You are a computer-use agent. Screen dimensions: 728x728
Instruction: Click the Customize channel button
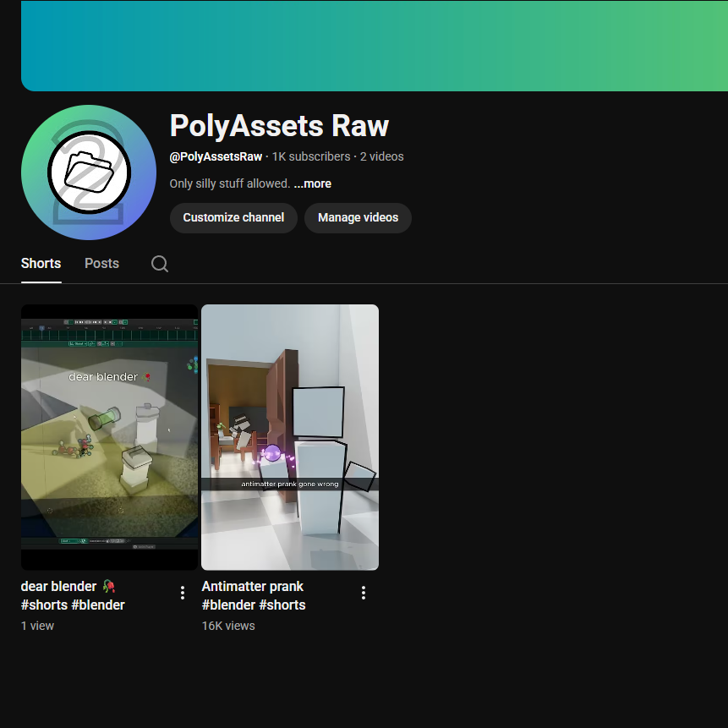point(233,218)
